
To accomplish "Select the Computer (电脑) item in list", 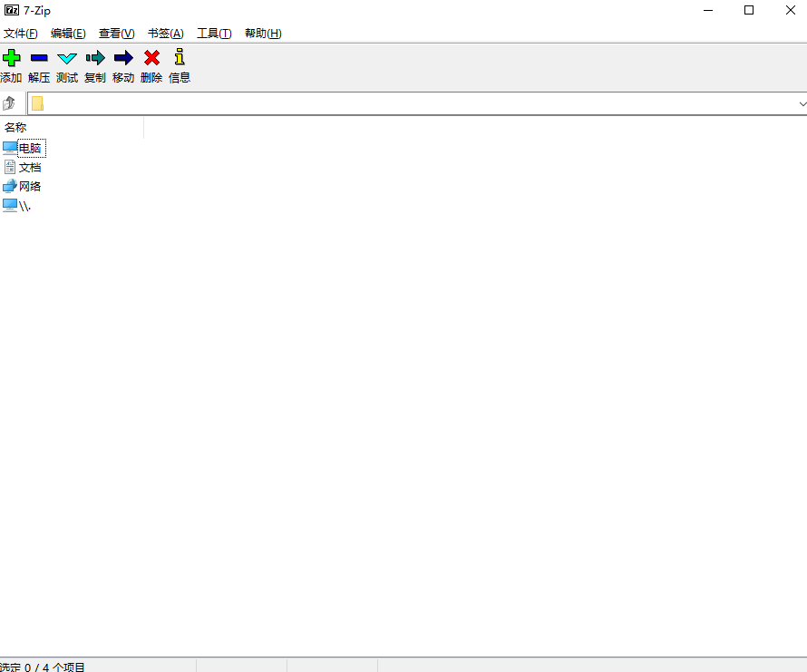I will (x=30, y=148).
